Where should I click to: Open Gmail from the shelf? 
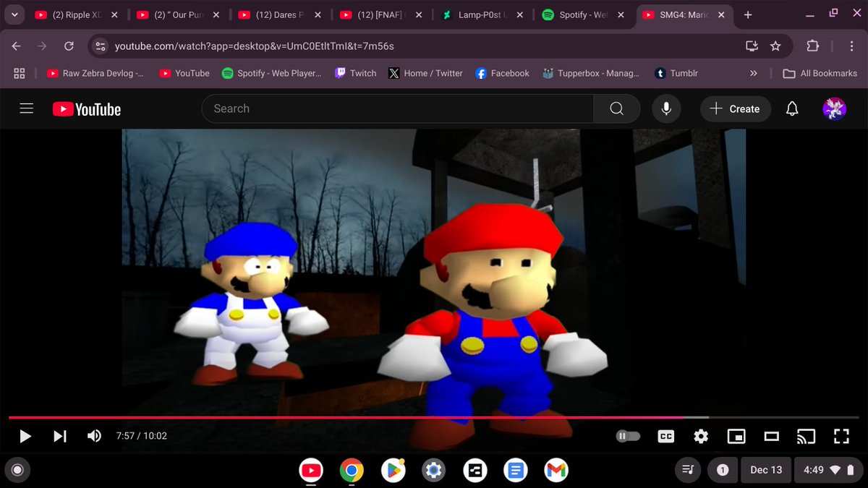[x=556, y=471]
